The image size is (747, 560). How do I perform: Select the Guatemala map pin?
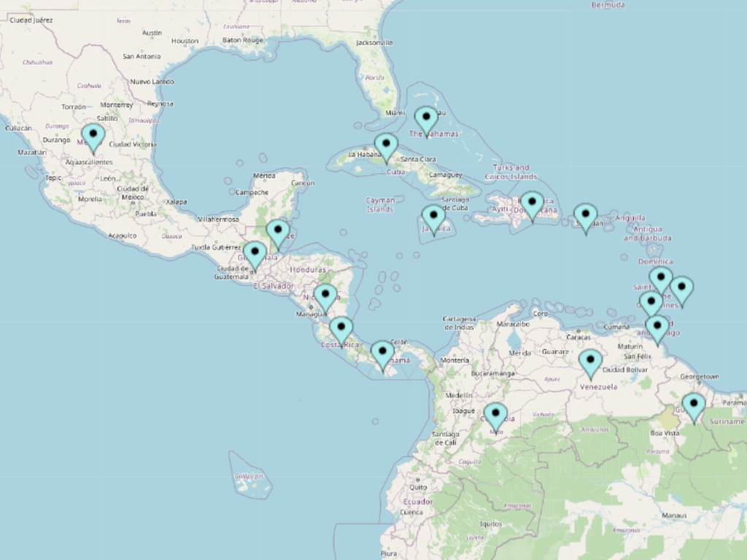coord(255,254)
